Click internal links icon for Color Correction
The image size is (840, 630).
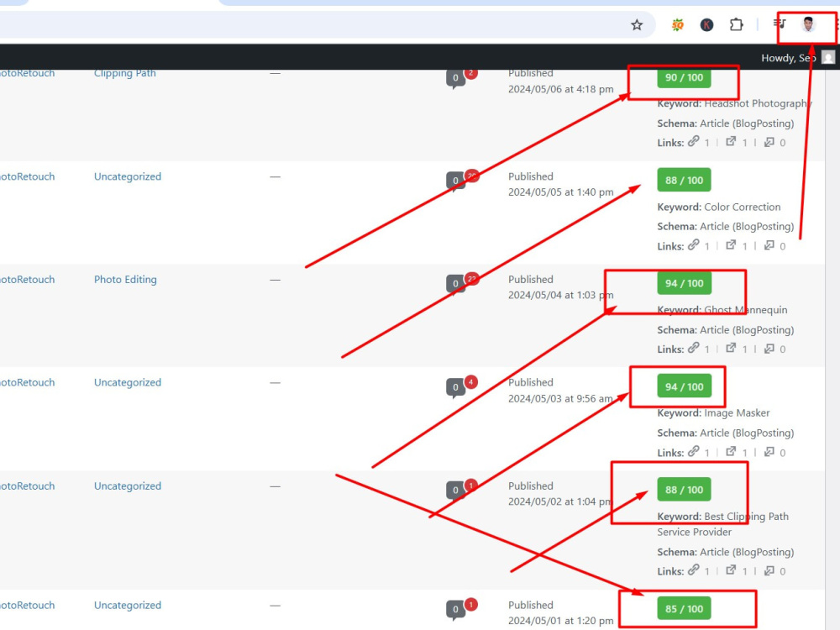(x=694, y=244)
